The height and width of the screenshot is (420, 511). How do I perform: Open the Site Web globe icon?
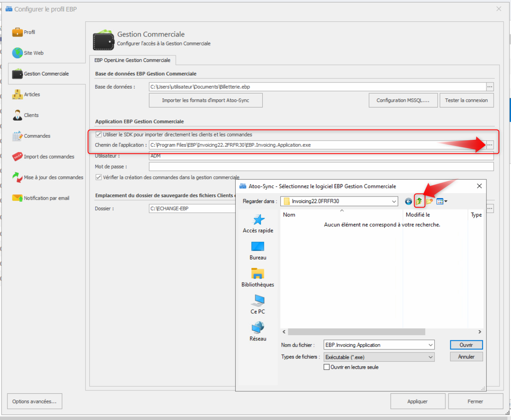tap(17, 53)
